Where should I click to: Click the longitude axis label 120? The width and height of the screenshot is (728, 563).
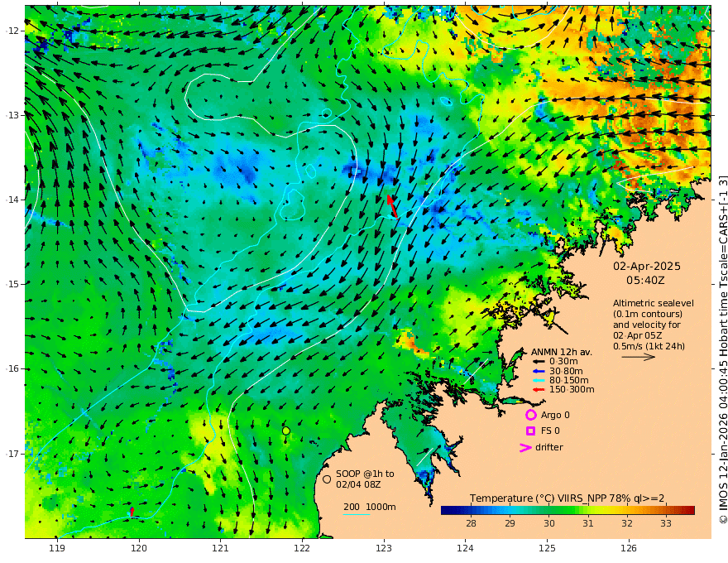[x=139, y=548]
